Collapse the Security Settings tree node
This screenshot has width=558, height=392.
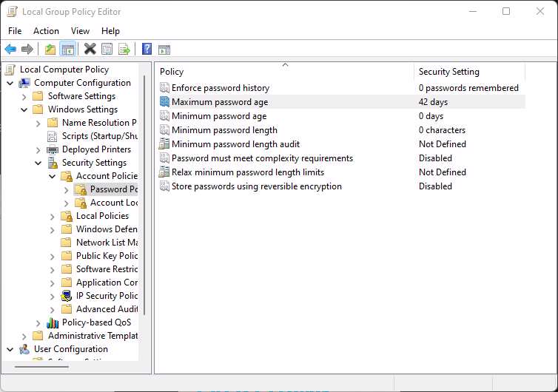coord(38,163)
